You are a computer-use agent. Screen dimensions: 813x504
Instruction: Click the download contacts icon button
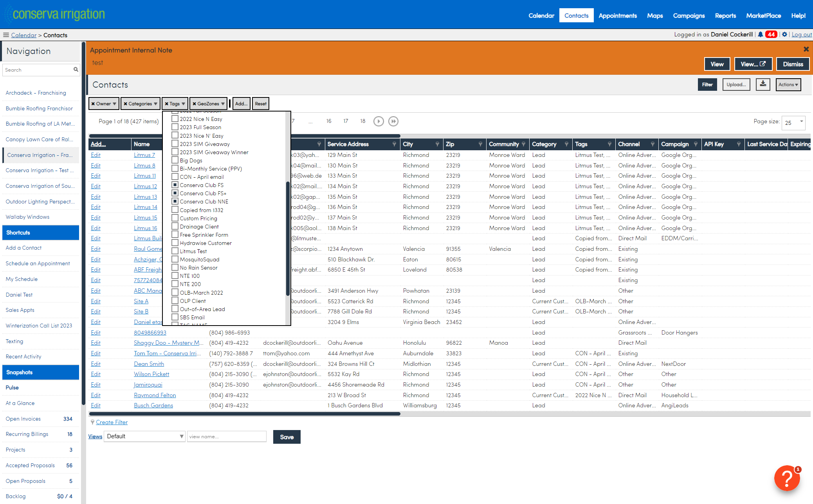(x=763, y=84)
